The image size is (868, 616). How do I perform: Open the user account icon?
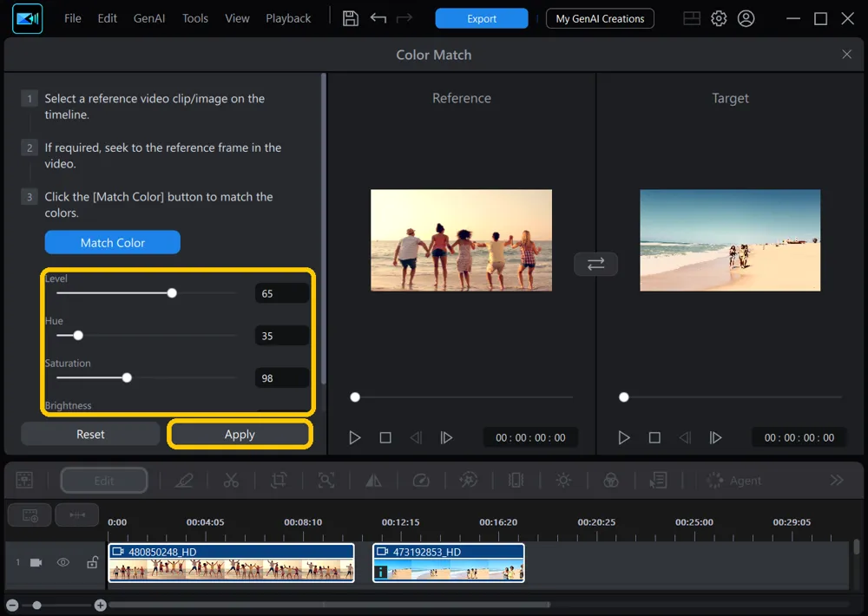(x=746, y=18)
